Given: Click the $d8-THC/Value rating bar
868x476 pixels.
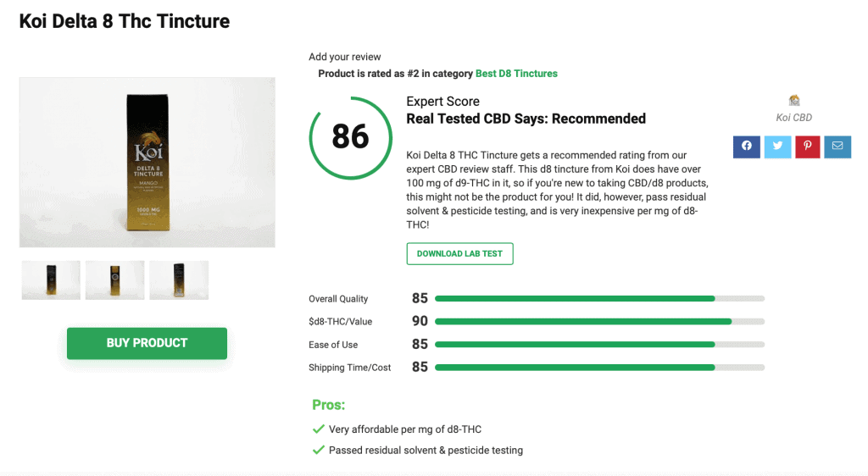Looking at the screenshot, I should tap(599, 321).
